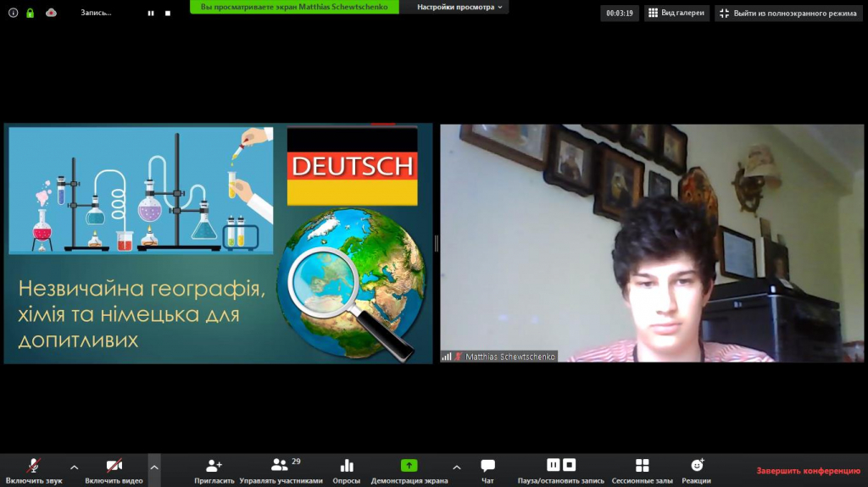This screenshot has width=868, height=487.
Task: Start Демонстрация экрана screen share
Action: [409, 471]
